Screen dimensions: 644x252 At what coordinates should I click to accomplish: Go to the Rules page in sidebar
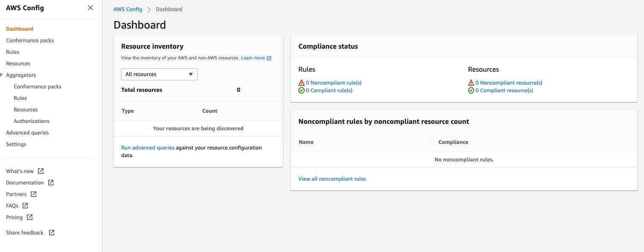[x=13, y=52]
